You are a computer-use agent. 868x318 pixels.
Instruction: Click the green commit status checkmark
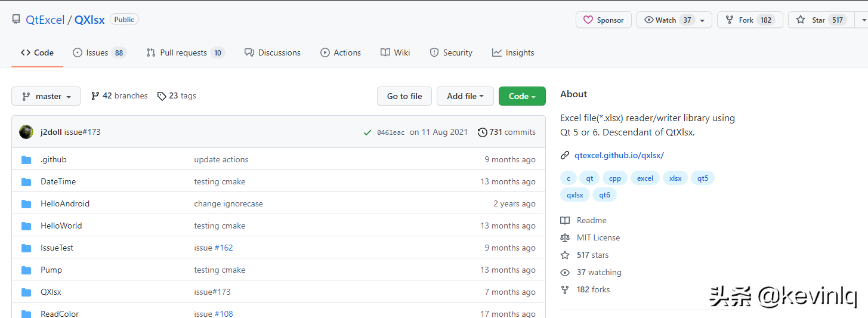pos(367,132)
